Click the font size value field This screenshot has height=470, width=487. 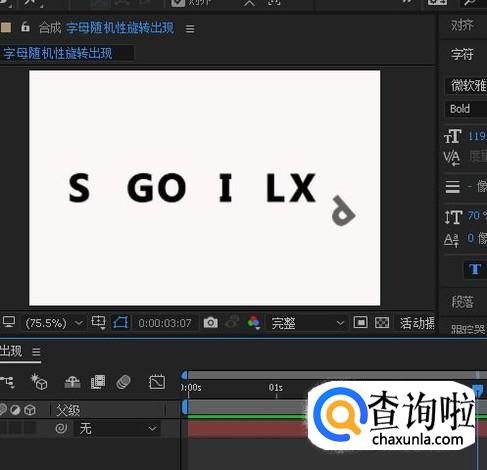(x=477, y=136)
